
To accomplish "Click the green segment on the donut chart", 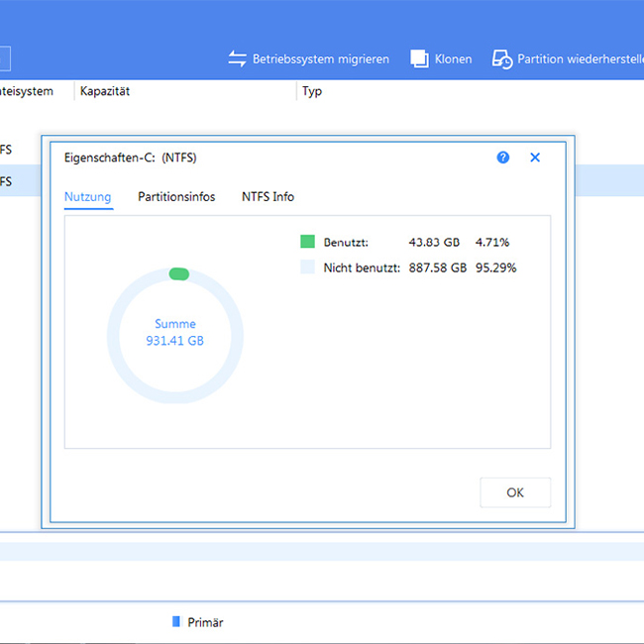I will click(x=178, y=274).
